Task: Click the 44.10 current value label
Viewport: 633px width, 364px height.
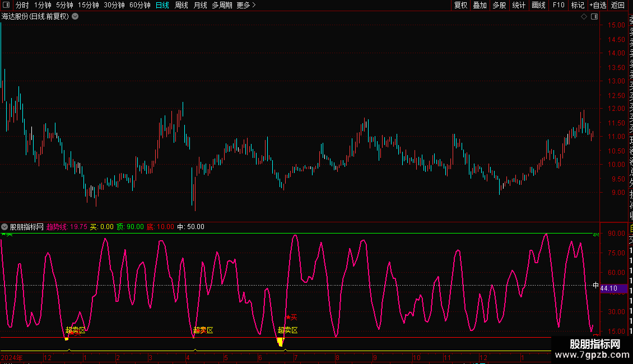Action: (x=609, y=288)
